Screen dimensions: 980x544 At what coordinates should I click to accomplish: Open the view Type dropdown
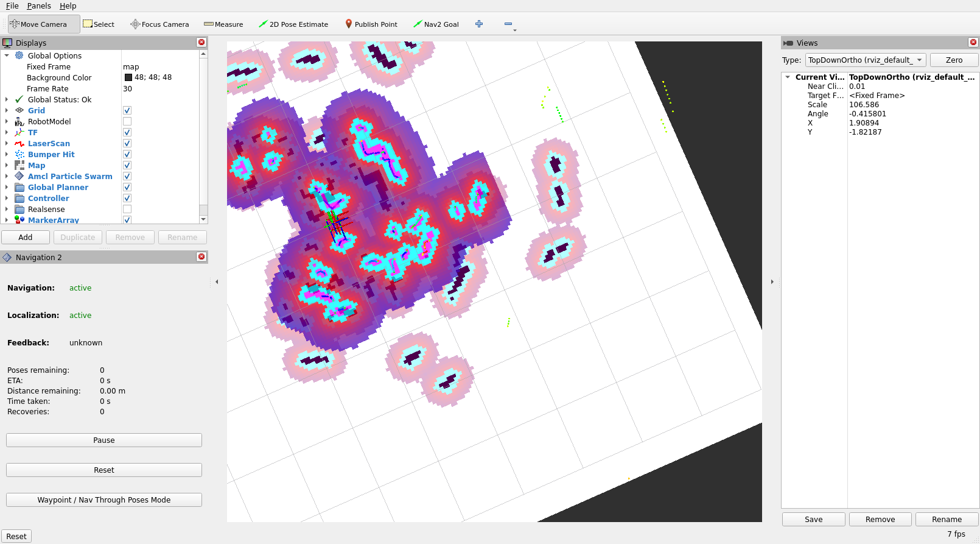click(866, 60)
